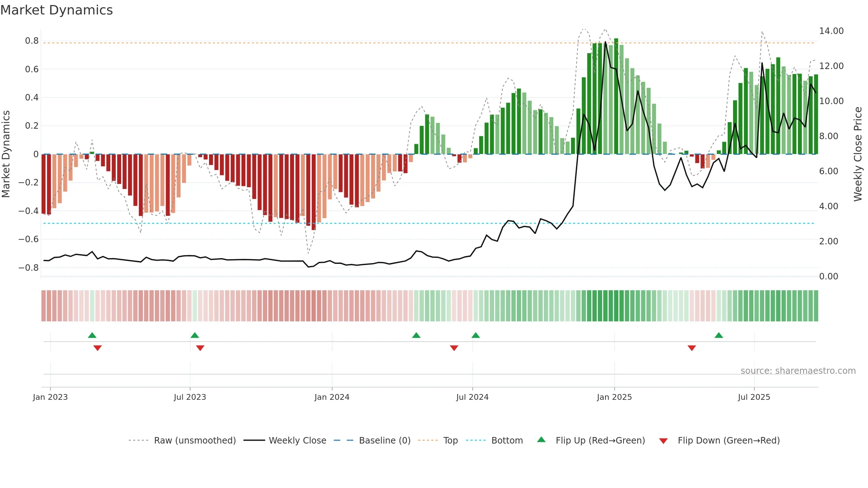Screen dimensions: 868x488
Task: Click the Jul 2024 axis label
Action: point(472,397)
